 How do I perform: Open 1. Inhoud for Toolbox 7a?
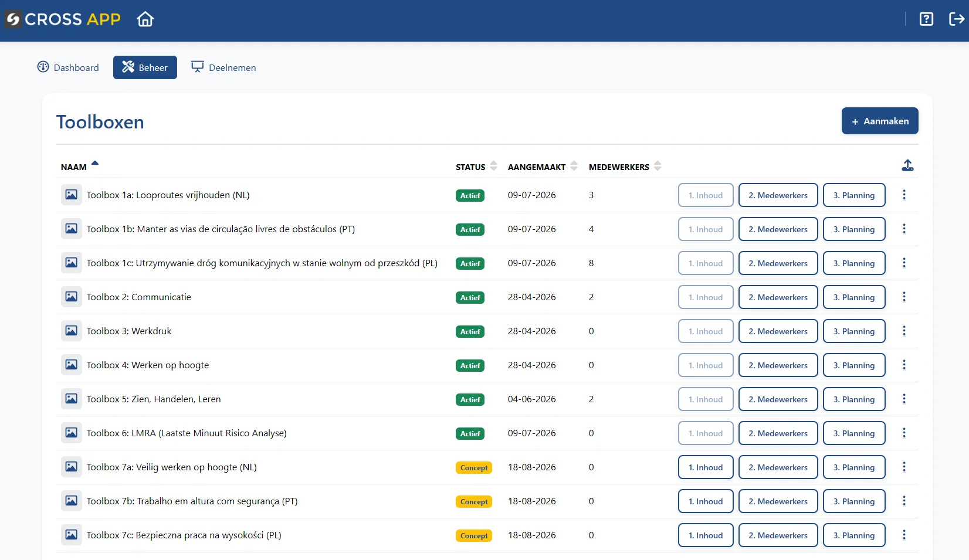[x=706, y=467]
